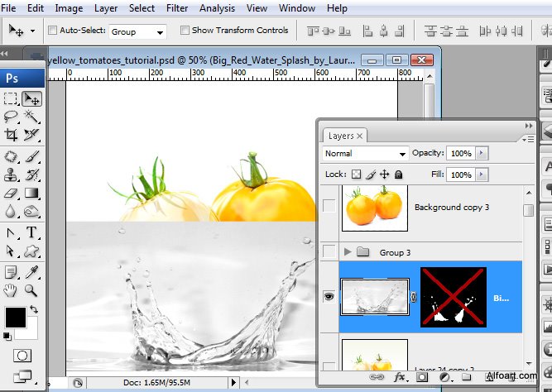Show the Background copy 3 layer
Viewport: 552px width, 392px height.
(x=329, y=205)
